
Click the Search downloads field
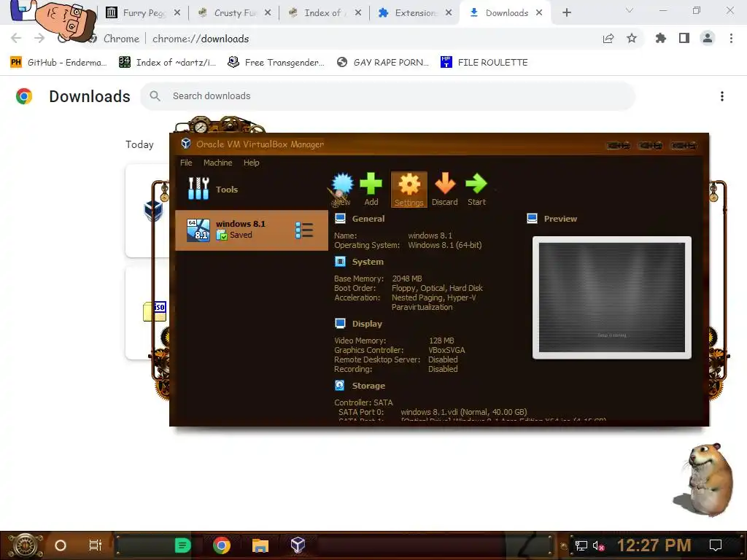[x=388, y=96]
